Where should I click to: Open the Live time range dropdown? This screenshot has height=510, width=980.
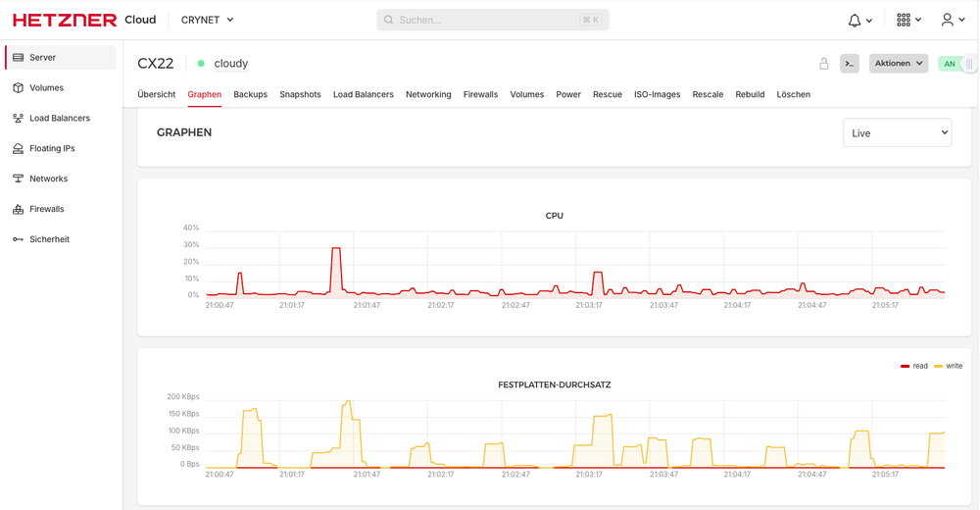coord(897,133)
